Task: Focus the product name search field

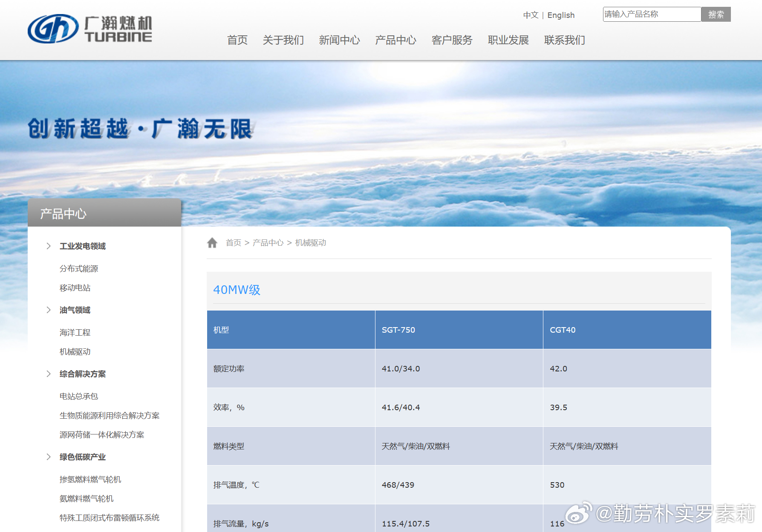Action: [652, 14]
